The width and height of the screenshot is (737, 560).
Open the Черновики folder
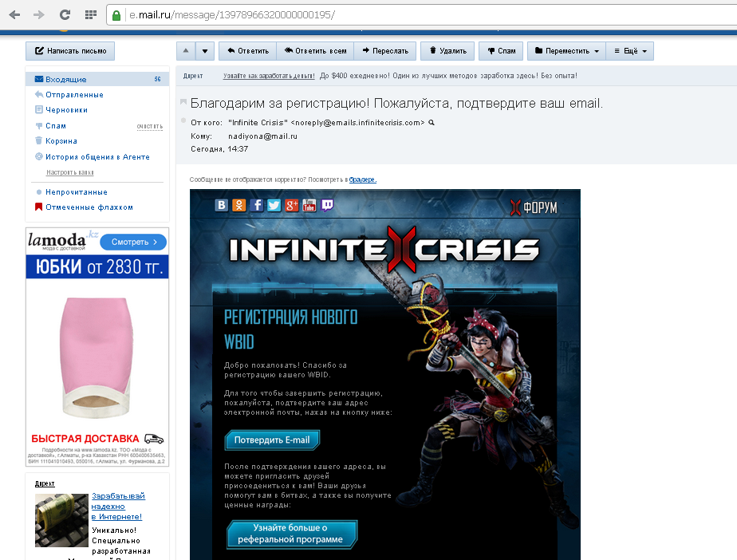66,109
